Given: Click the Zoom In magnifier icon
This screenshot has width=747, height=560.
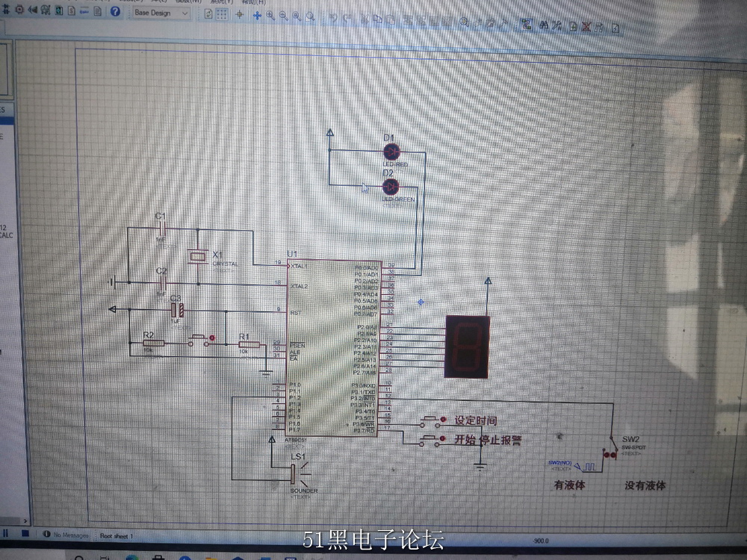Looking at the screenshot, I should click(270, 16).
